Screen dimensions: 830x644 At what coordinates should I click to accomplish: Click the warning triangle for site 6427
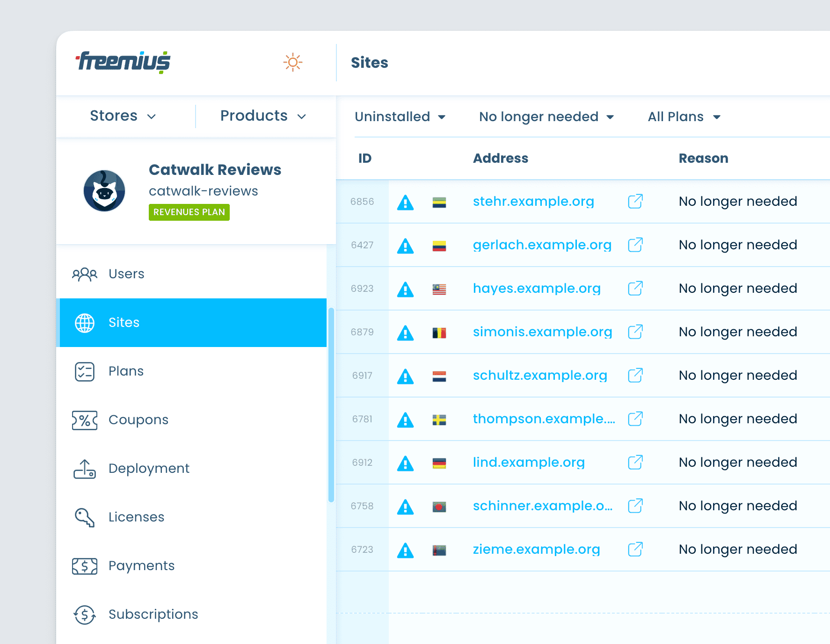coord(405,246)
